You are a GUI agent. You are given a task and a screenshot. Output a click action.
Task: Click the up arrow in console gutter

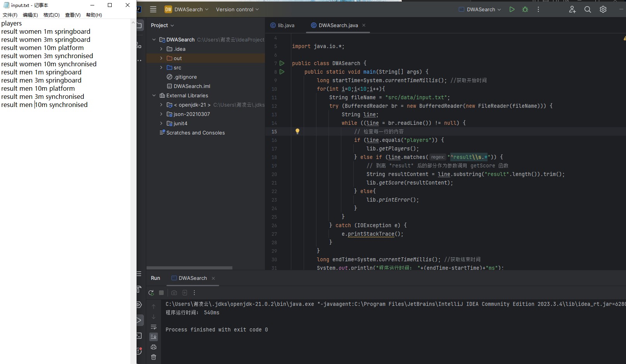click(154, 306)
